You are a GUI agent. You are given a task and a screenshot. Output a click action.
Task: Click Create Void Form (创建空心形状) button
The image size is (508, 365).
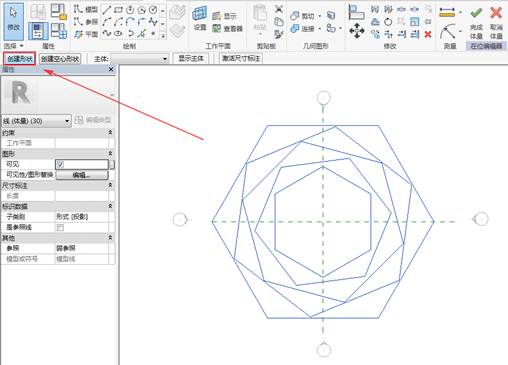(x=60, y=59)
